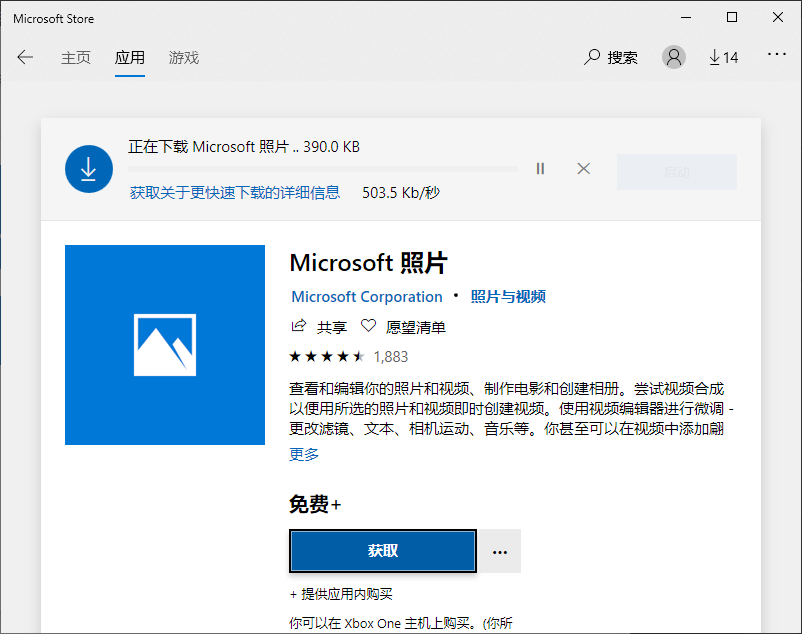Switch to the 主页 tab

(x=76, y=57)
